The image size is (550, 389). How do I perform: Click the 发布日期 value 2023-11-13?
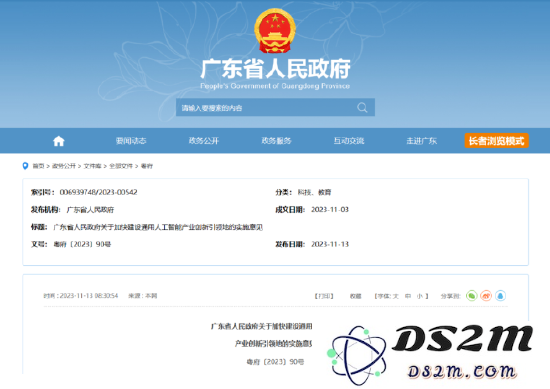[330, 244]
